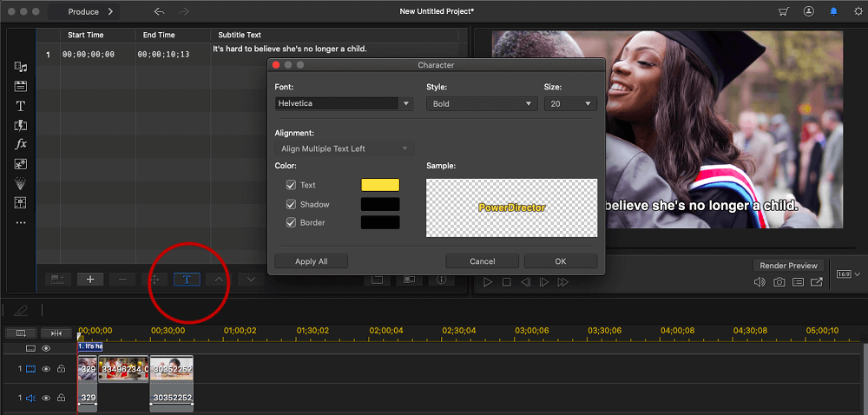Click Cancel in the Character dialog
868x415 pixels.
pos(482,261)
